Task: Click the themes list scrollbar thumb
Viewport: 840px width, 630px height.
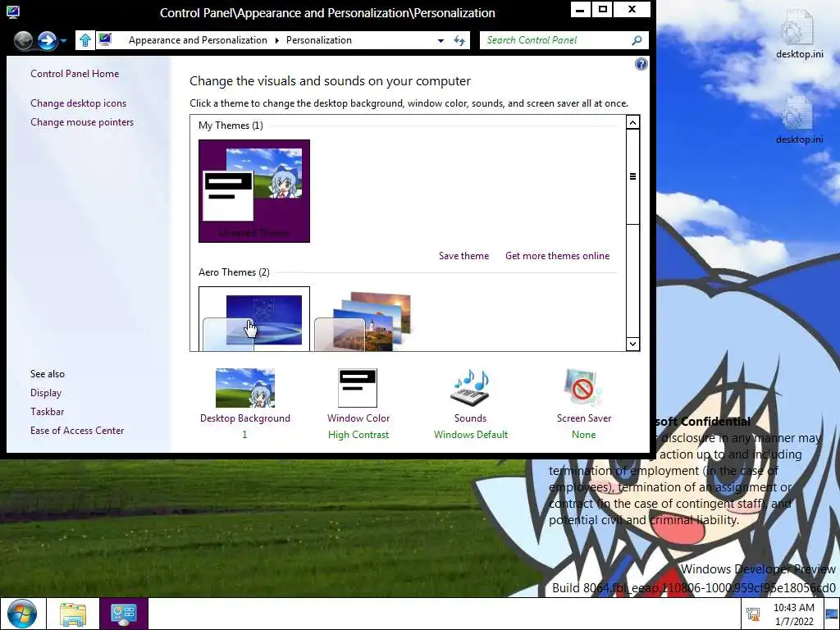Action: (x=632, y=176)
